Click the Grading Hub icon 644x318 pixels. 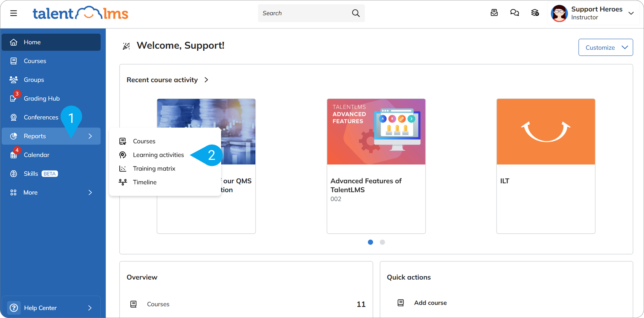[x=13, y=99]
